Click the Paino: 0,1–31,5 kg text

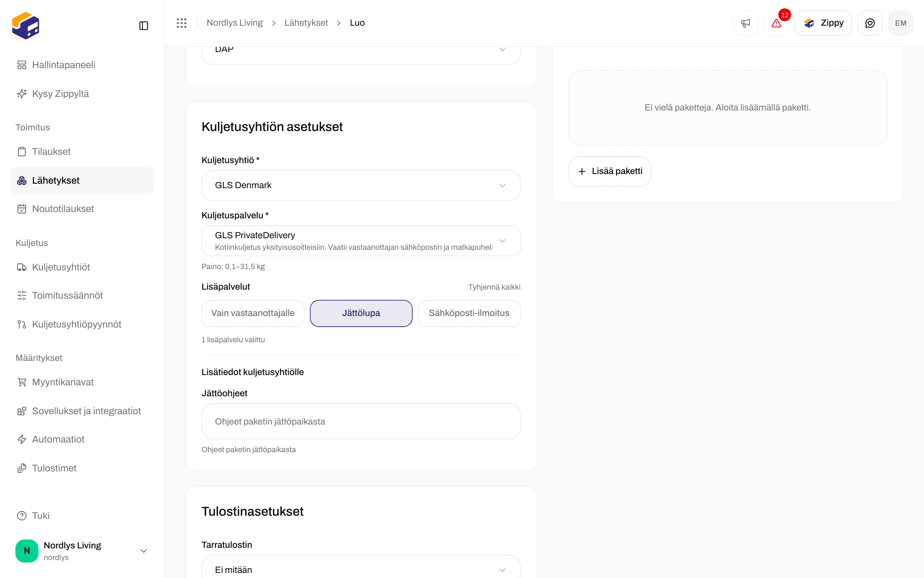[233, 267]
